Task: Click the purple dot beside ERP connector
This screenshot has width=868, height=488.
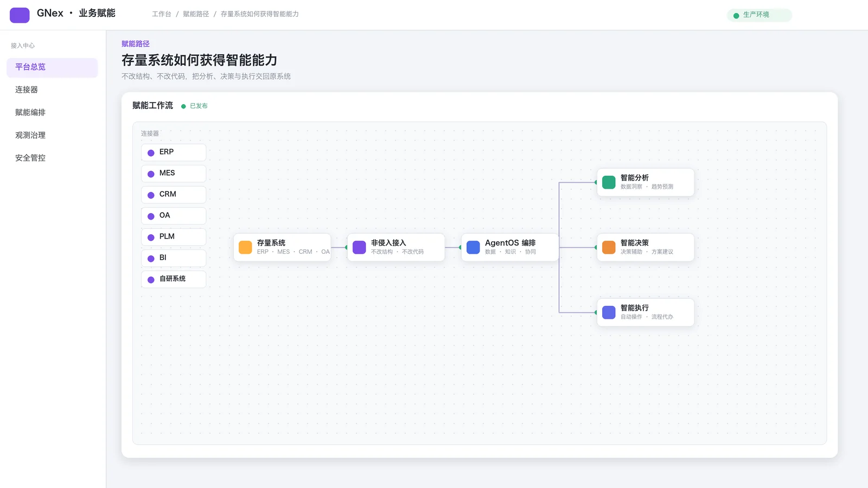Action: (151, 153)
